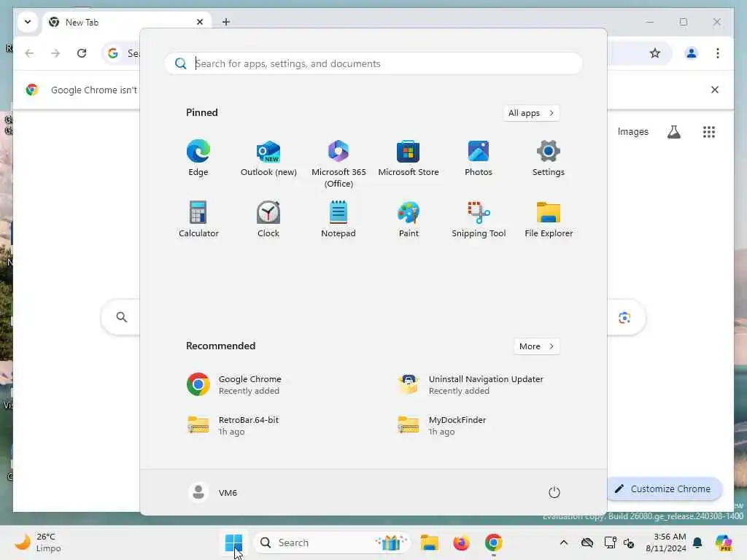Screen dimensions: 747x560
Task: Open Google apps grid
Action: click(709, 131)
